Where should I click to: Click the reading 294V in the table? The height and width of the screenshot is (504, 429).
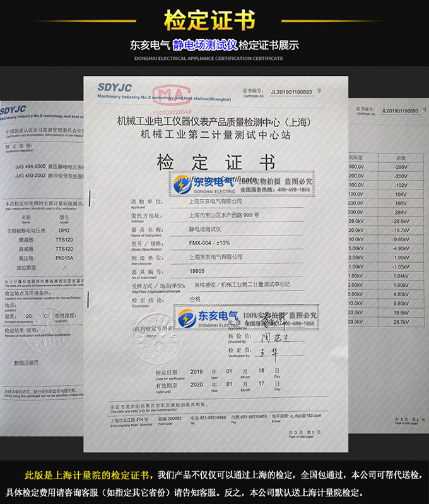(401, 212)
